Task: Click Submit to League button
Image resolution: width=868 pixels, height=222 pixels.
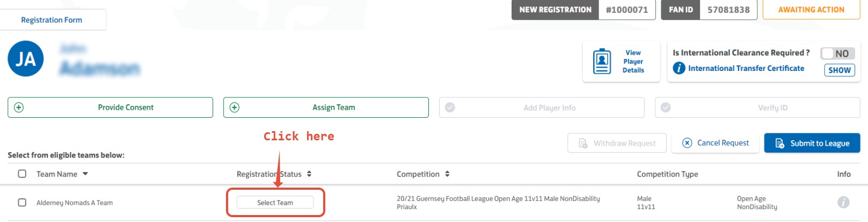Action: coord(812,143)
